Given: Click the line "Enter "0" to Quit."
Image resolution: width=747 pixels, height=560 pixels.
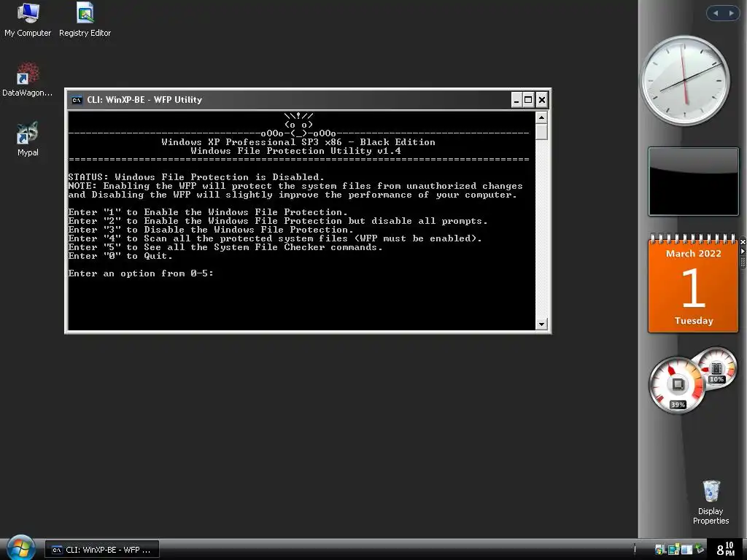Looking at the screenshot, I should 120,256.
